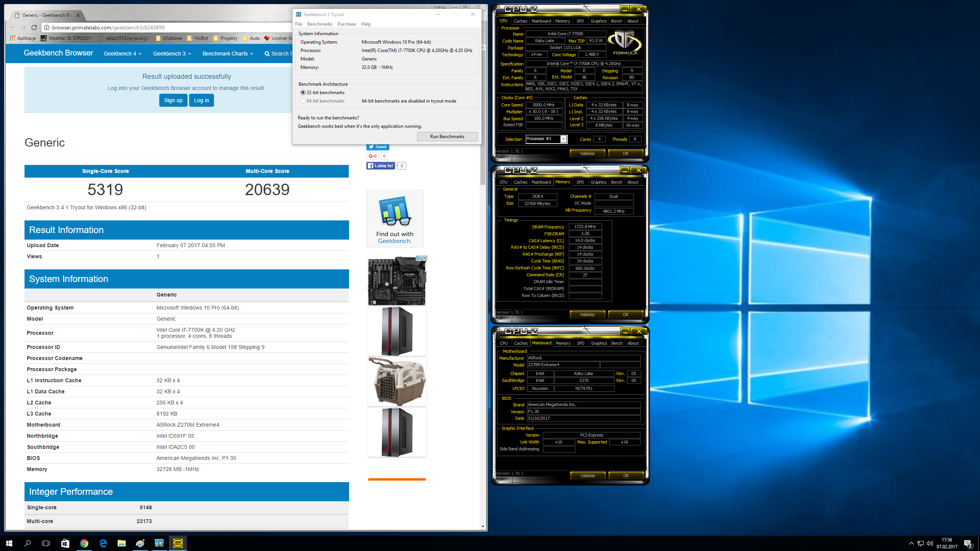The height and width of the screenshot is (551, 980).
Task: Click the Facebook Lubię to! button
Action: 381,166
